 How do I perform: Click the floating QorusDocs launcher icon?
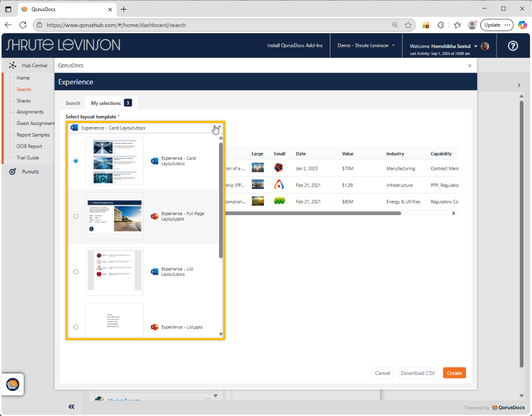[x=13, y=384]
